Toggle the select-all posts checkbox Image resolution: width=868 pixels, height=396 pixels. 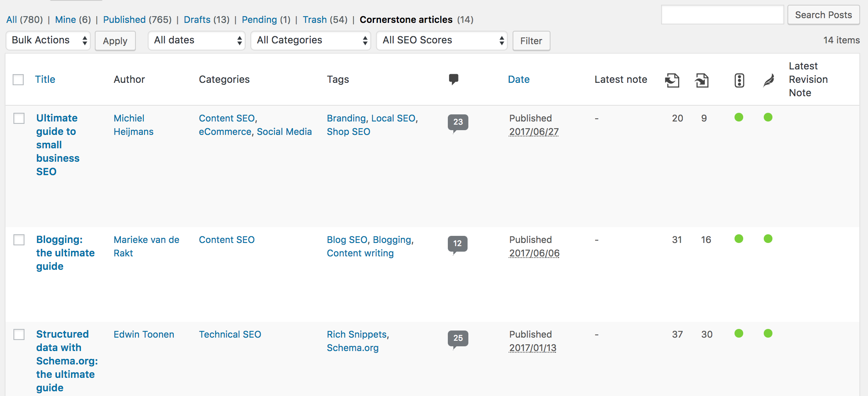point(18,80)
